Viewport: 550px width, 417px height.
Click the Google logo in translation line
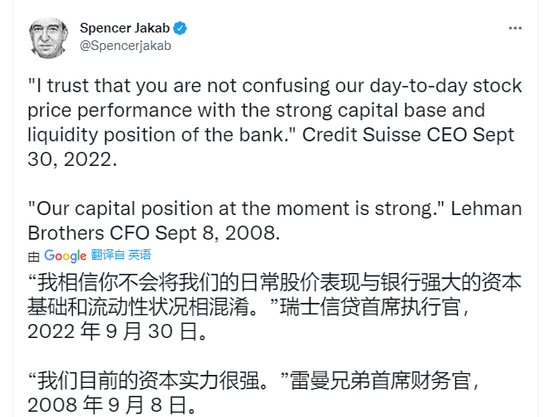pyautogui.click(x=65, y=256)
